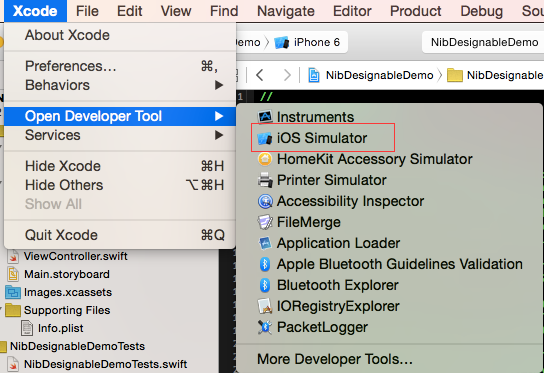Choose About Xcode

point(120,35)
